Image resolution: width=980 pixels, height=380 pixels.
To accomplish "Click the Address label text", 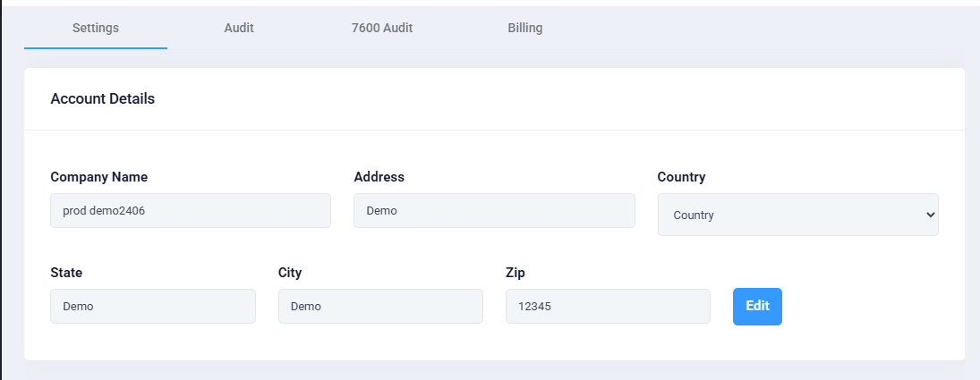I will (379, 177).
